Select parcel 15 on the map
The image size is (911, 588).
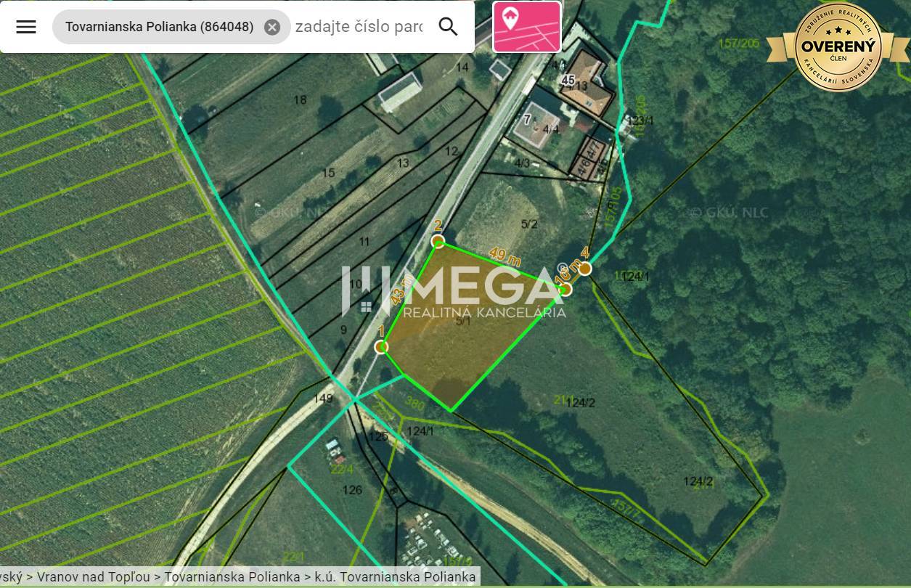pyautogui.click(x=328, y=173)
